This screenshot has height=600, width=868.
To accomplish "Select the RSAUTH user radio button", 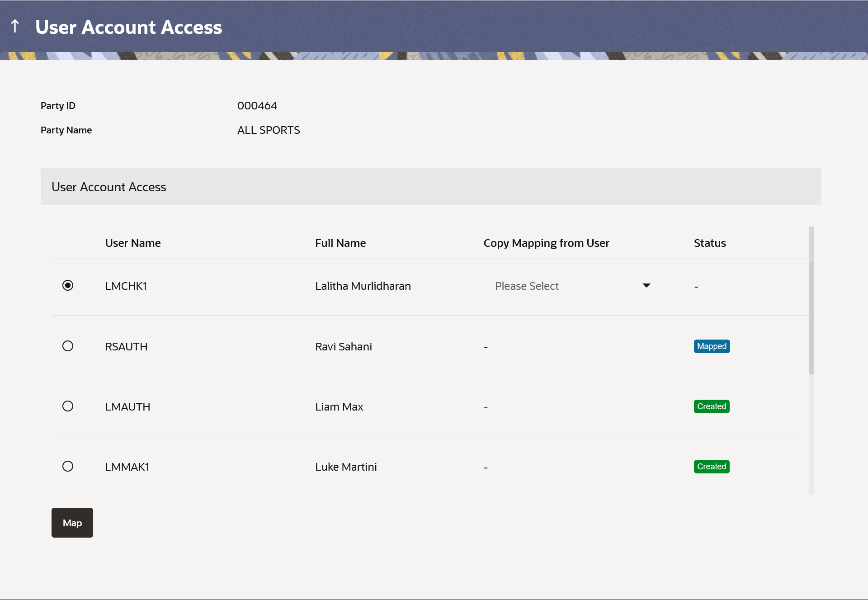I will coord(68,346).
